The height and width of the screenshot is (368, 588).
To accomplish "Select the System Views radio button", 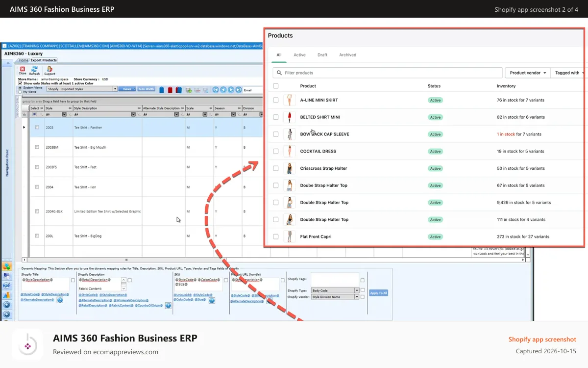I will (20, 88).
